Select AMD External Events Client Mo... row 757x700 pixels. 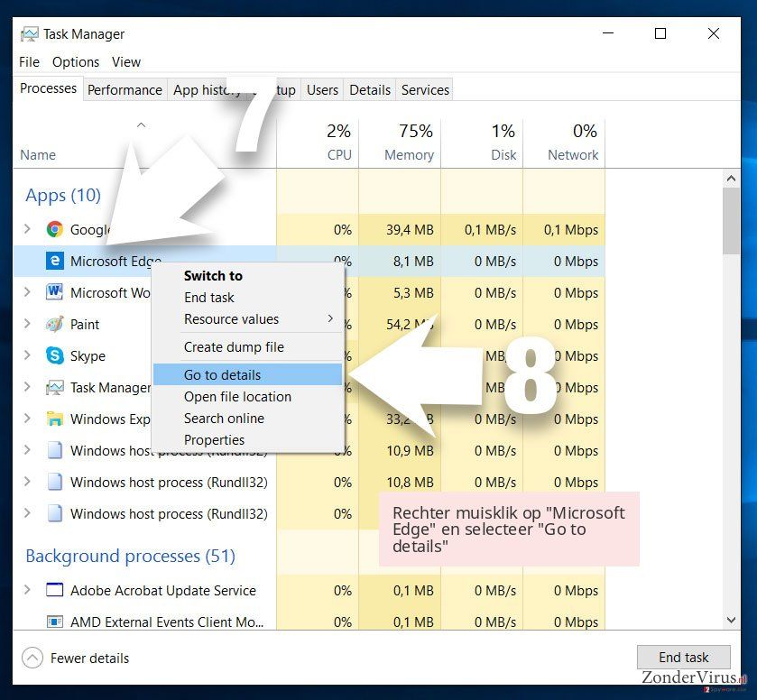(309, 622)
